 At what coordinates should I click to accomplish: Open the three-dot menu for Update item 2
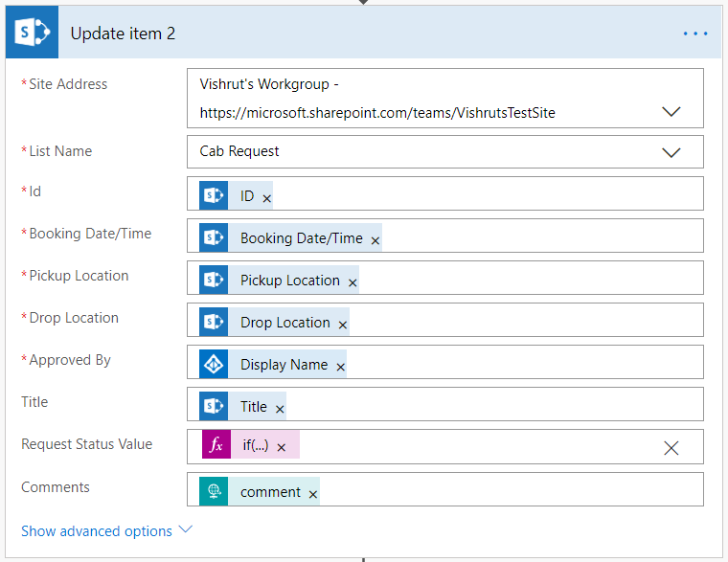click(x=695, y=34)
